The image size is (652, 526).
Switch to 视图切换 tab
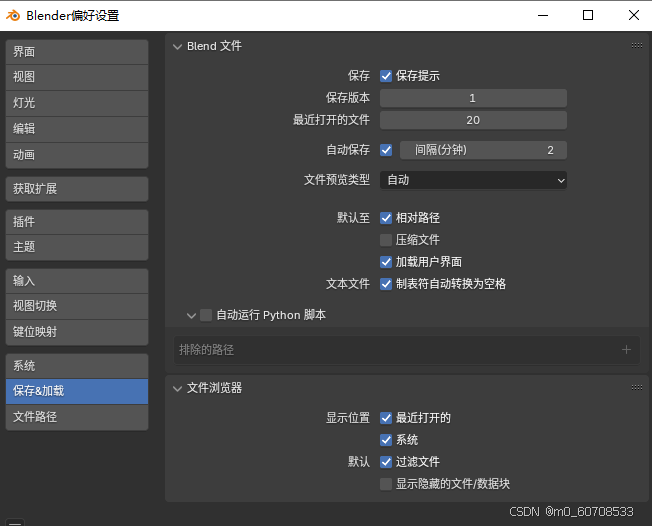[77, 306]
